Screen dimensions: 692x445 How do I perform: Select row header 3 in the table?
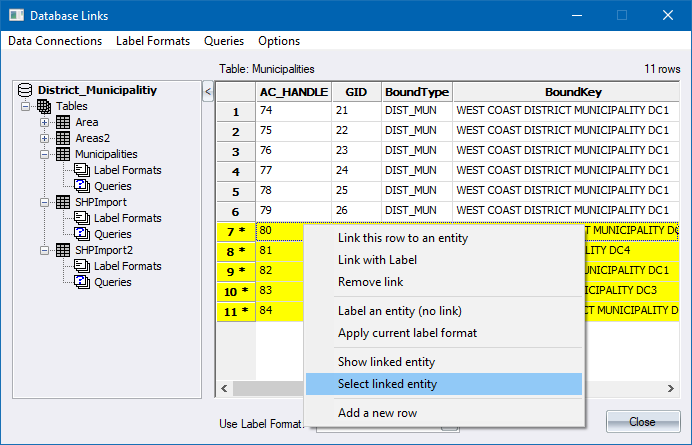click(236, 151)
